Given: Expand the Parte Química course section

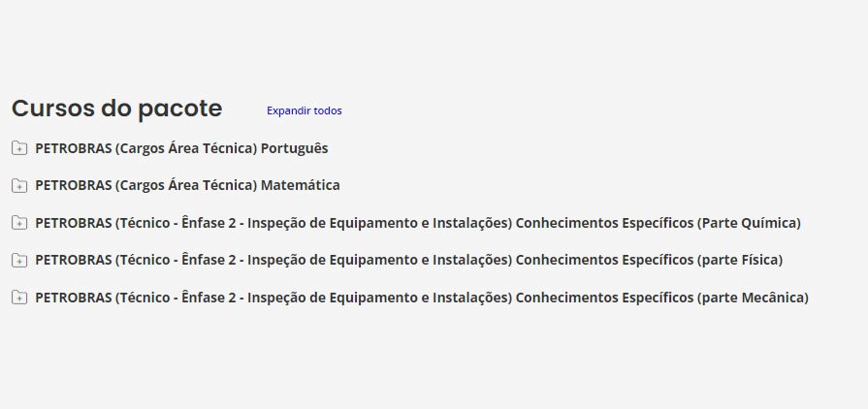Looking at the screenshot, I should [19, 223].
